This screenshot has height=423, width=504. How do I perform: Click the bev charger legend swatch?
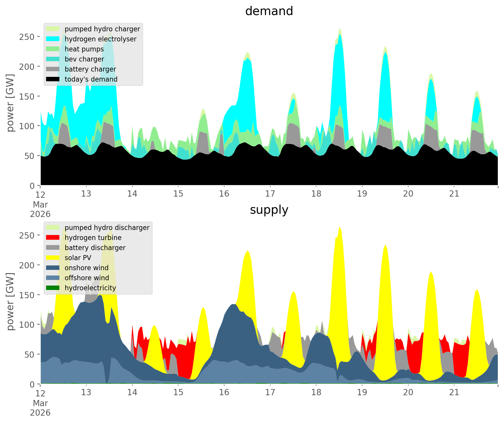53,59
